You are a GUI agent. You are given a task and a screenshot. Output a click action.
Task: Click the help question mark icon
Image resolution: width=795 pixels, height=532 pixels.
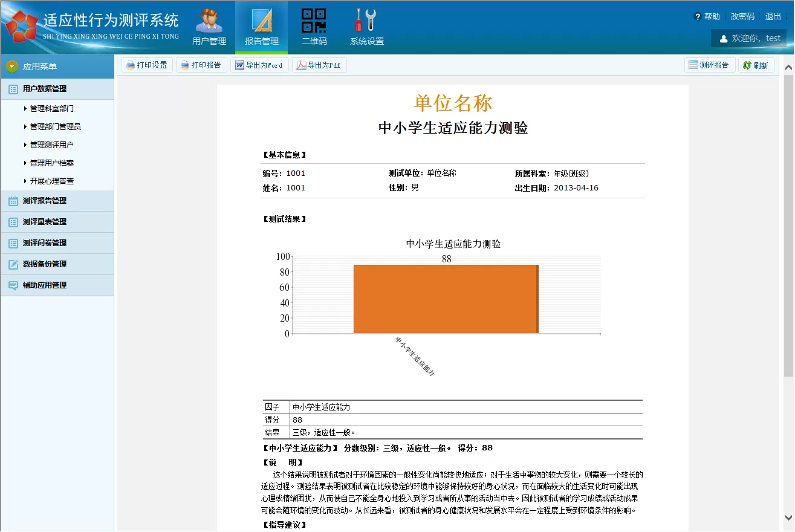(698, 17)
